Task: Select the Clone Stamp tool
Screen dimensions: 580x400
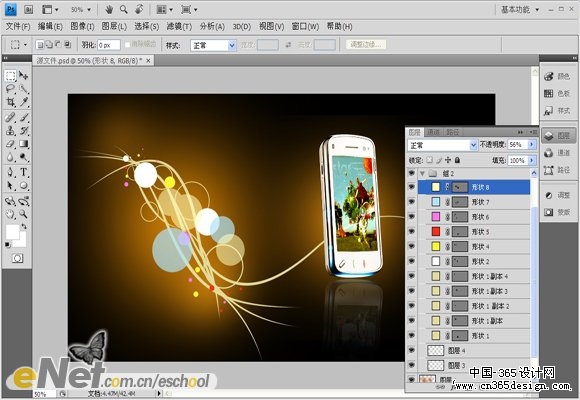Action: [x=10, y=131]
